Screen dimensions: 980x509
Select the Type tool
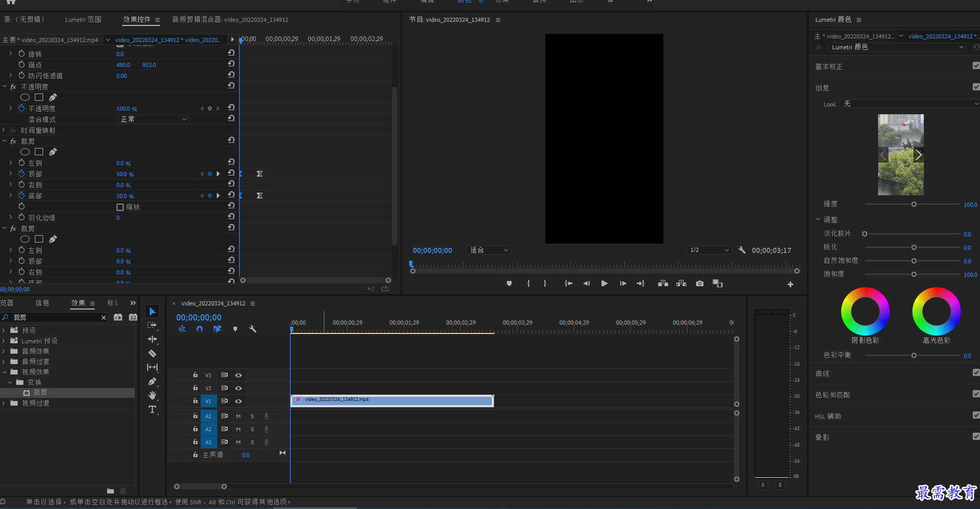[152, 409]
